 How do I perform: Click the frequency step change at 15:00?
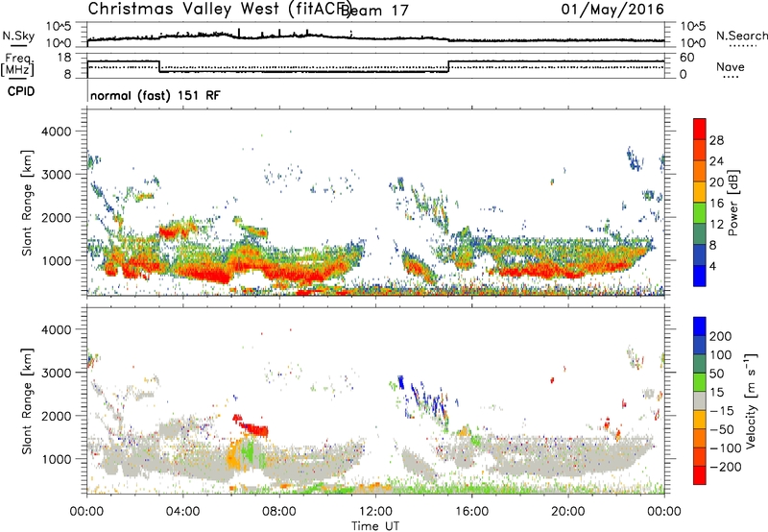pos(448,66)
